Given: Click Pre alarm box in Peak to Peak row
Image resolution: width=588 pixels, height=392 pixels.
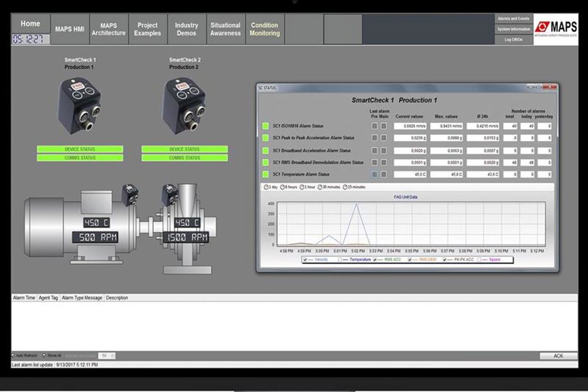Looking at the screenshot, I should [x=374, y=138].
